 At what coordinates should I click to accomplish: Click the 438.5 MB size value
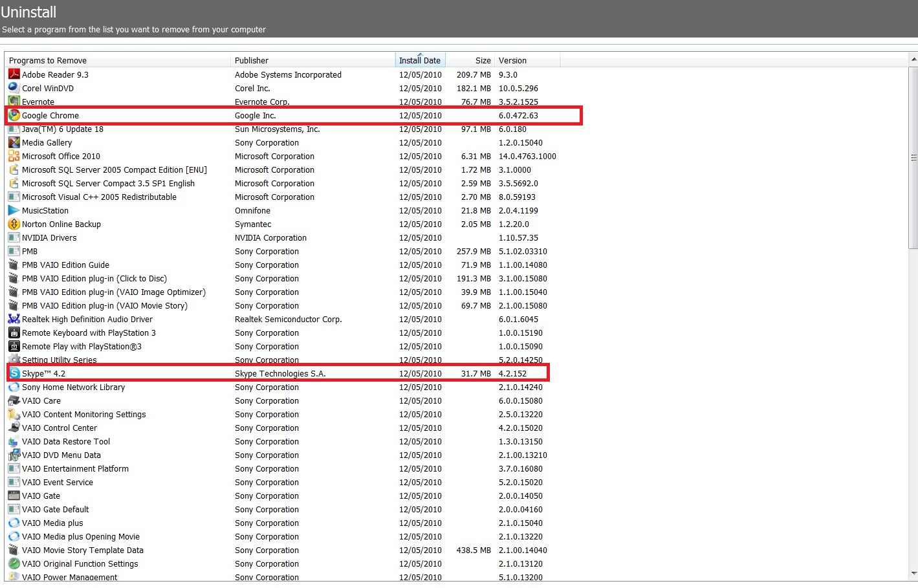pos(474,550)
